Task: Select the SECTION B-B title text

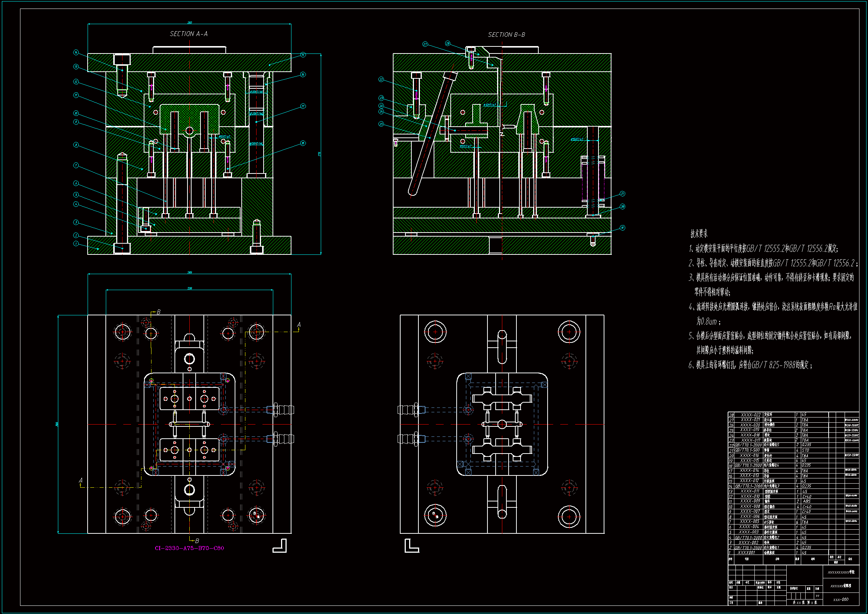Action: (506, 35)
